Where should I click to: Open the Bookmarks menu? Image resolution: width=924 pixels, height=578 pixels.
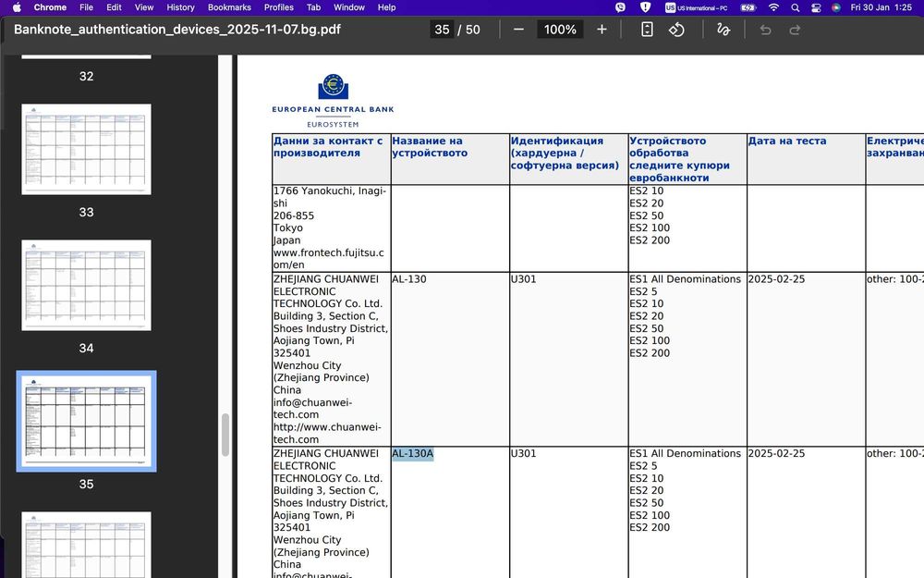[x=229, y=7]
